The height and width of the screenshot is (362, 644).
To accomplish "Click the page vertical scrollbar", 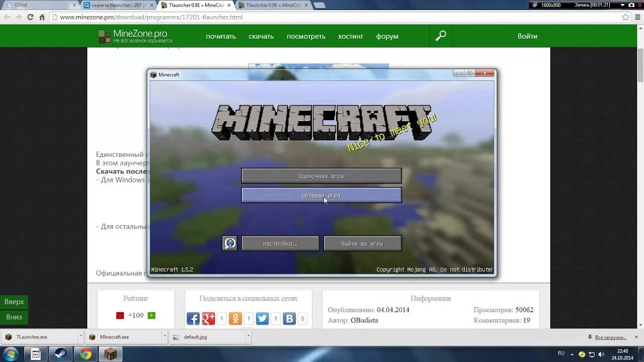I will (640, 65).
